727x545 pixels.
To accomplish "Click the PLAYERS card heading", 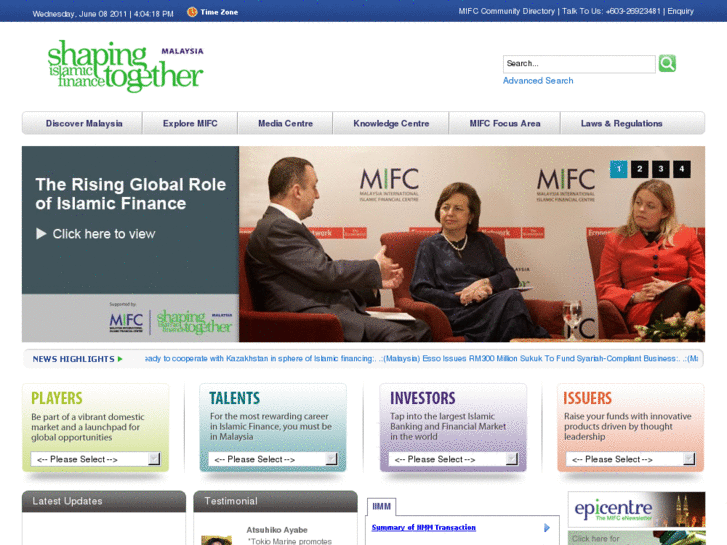I will pyautogui.click(x=57, y=398).
